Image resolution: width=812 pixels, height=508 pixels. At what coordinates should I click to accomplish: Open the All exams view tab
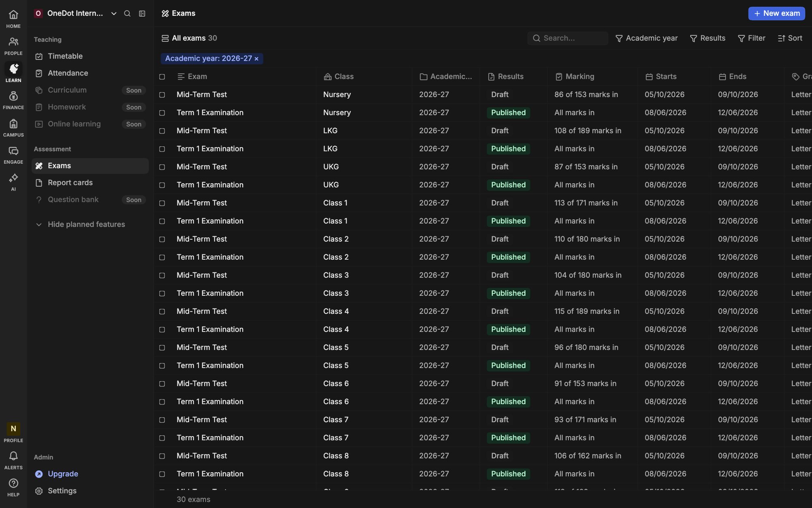tap(189, 38)
